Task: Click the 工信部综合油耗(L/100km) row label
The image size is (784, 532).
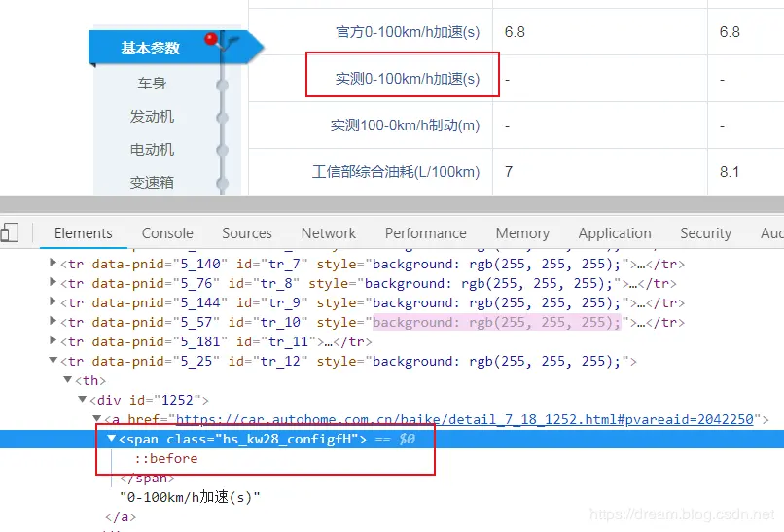Action: tap(396, 172)
